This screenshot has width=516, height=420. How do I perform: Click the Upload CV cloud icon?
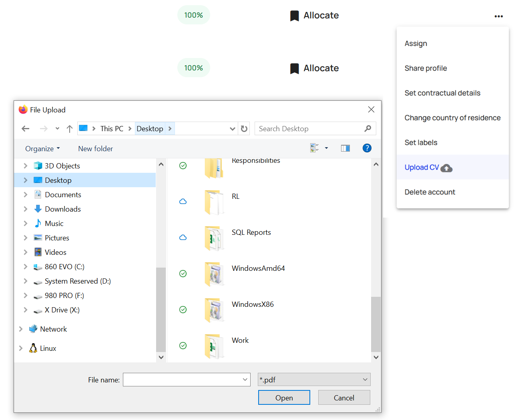click(446, 168)
